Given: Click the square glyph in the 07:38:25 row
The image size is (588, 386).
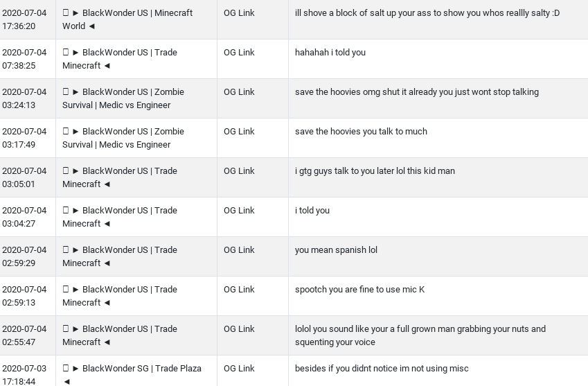Looking at the screenshot, I should [x=66, y=52].
